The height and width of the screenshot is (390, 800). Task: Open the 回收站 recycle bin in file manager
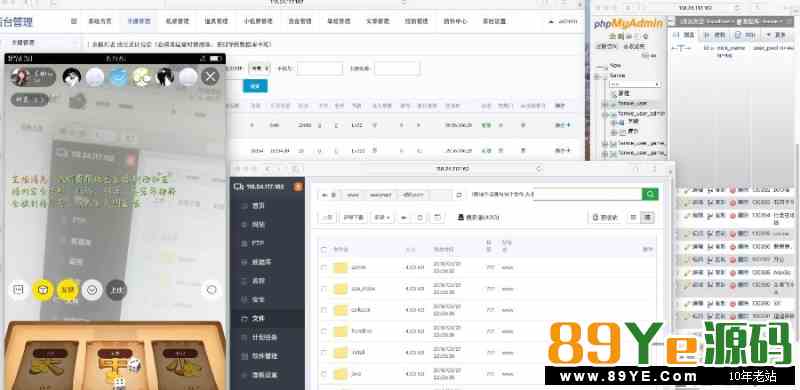tap(605, 217)
